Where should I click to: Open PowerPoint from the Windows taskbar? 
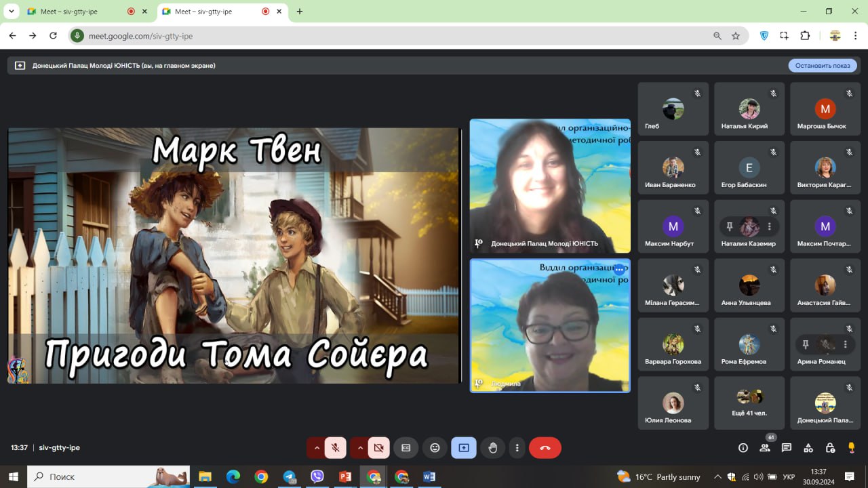coord(345,476)
